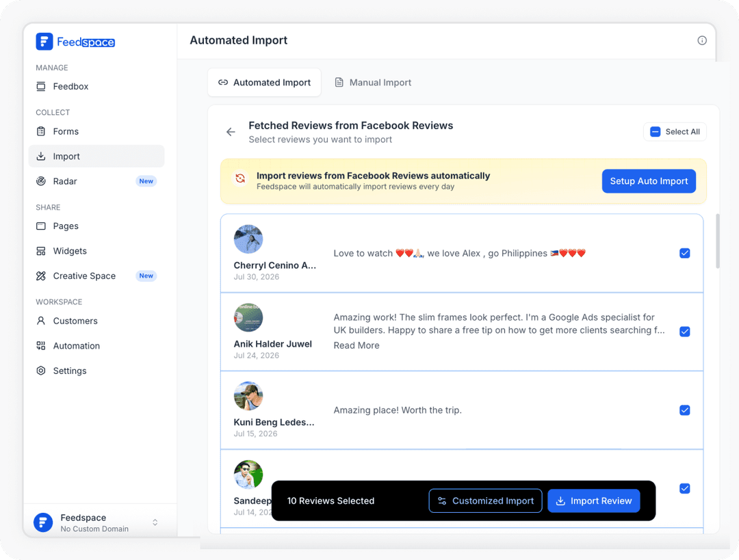Click the New badge beside Creative Space
This screenshot has height=560, width=739.
pos(146,276)
